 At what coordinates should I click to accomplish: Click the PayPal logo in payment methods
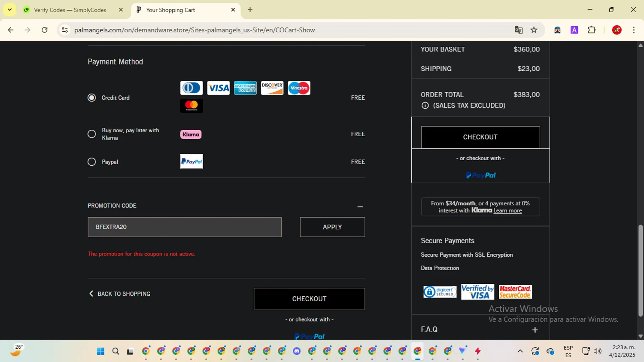[x=191, y=161]
